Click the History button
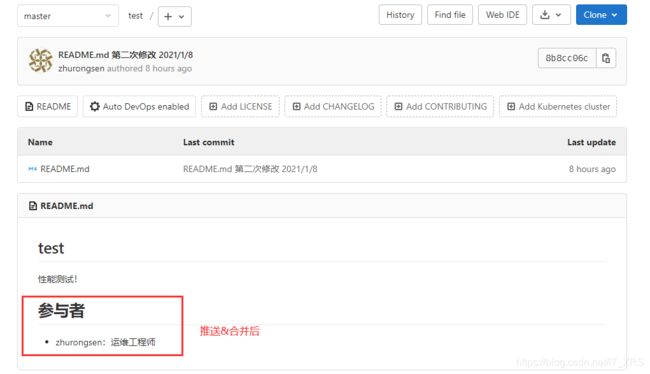Image resolution: width=650 pixels, height=374 pixels. (400, 15)
